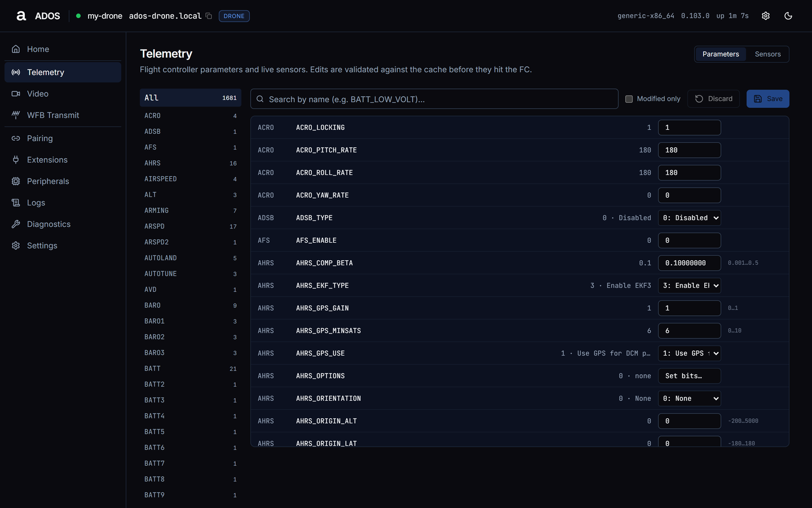The width and height of the screenshot is (812, 508).
Task: Open AHRS_OPTIONS Set bits selector
Action: tap(690, 376)
